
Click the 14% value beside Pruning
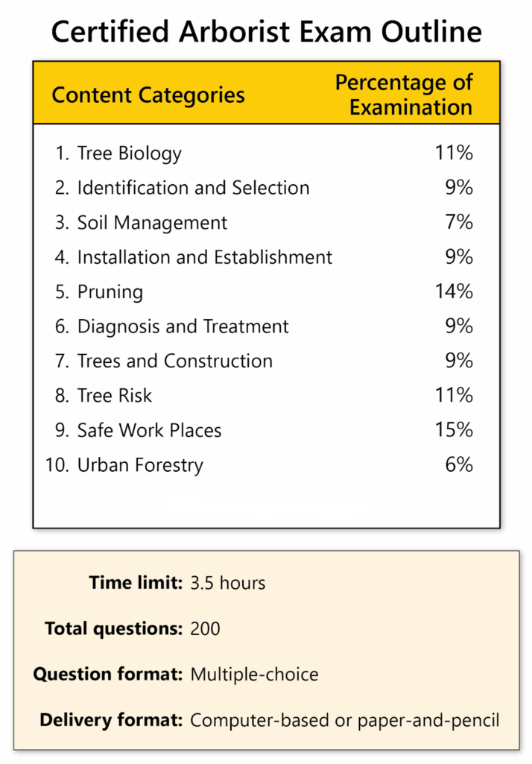click(x=454, y=291)
